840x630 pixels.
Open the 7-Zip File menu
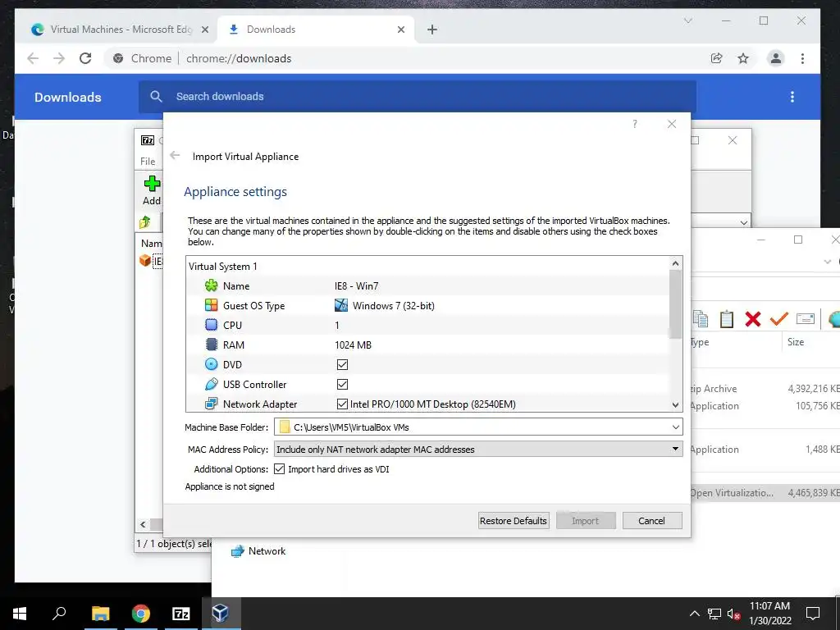148,162
